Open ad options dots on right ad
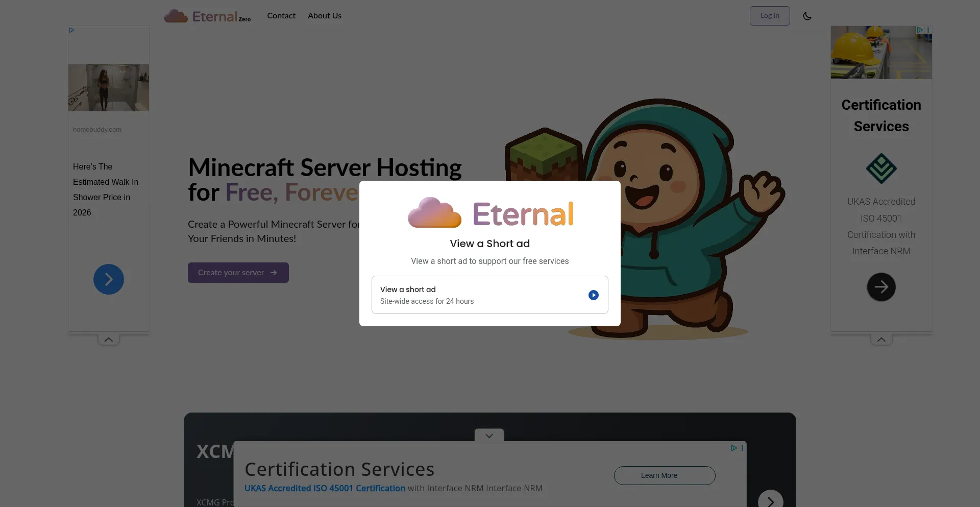980x507 pixels. point(928,30)
